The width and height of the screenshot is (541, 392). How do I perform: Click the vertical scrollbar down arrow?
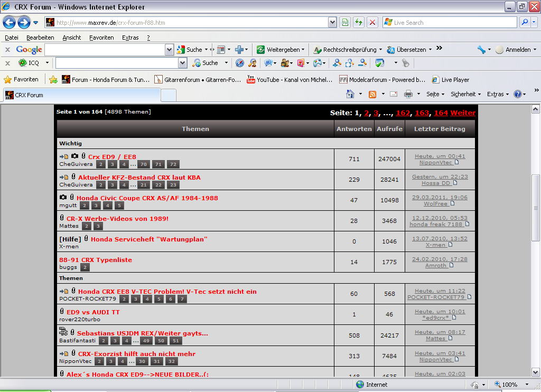(x=535, y=372)
